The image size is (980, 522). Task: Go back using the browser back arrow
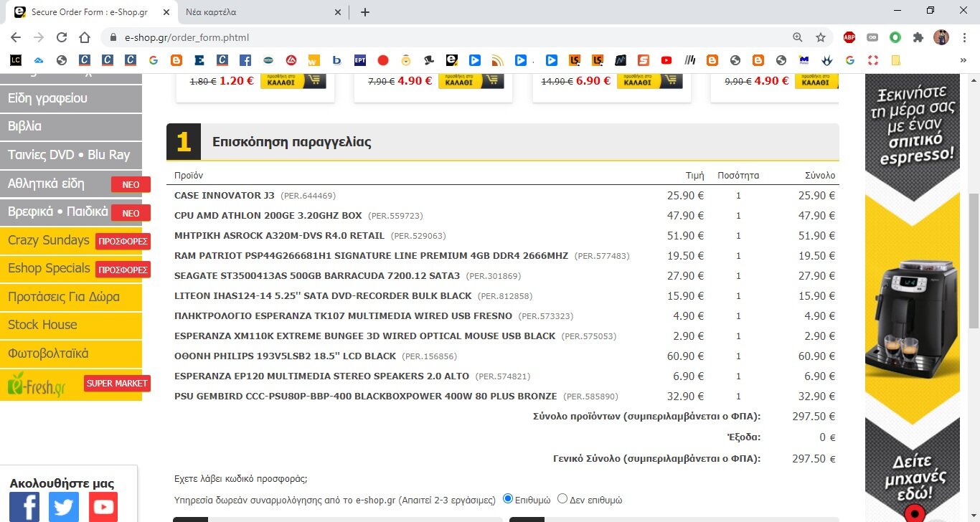pos(16,37)
